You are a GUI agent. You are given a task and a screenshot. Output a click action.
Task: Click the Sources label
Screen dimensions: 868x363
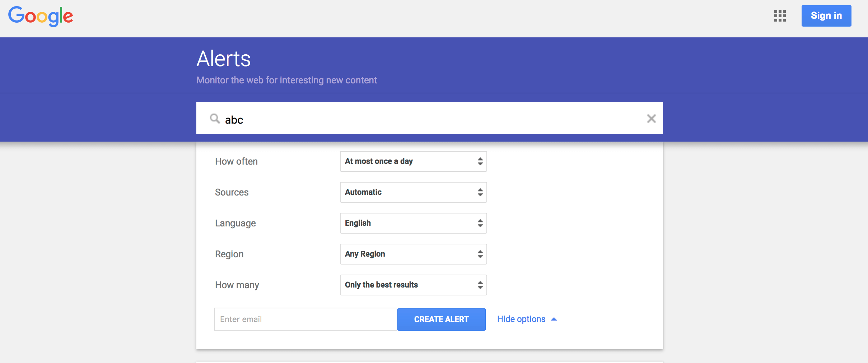tap(232, 192)
